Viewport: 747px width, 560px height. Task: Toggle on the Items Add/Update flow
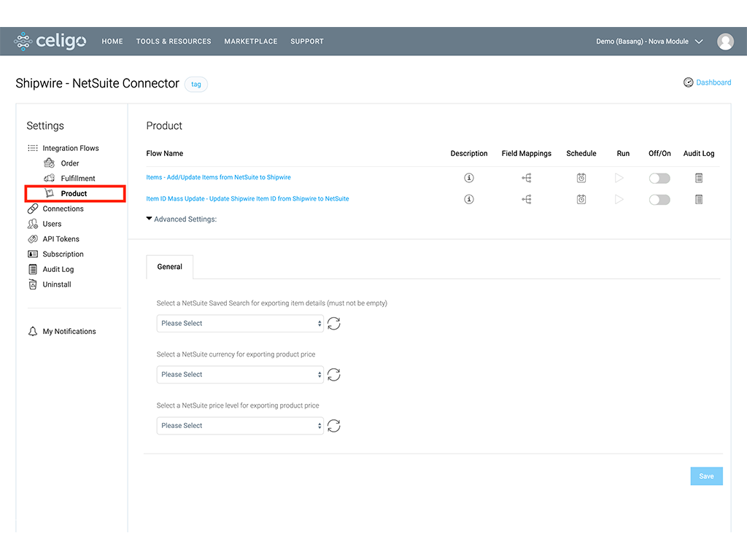point(659,178)
